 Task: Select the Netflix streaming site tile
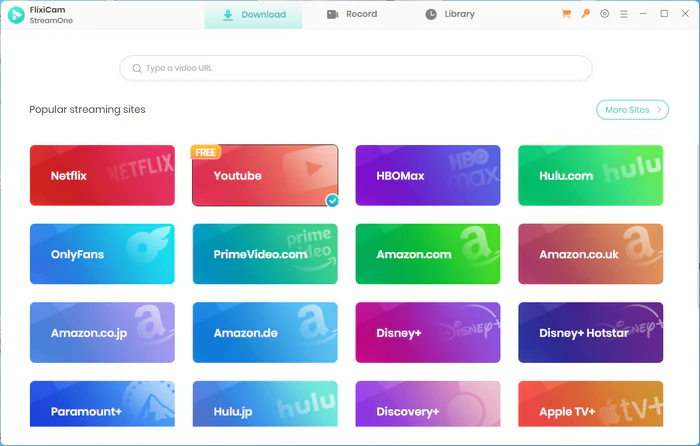[x=102, y=175]
